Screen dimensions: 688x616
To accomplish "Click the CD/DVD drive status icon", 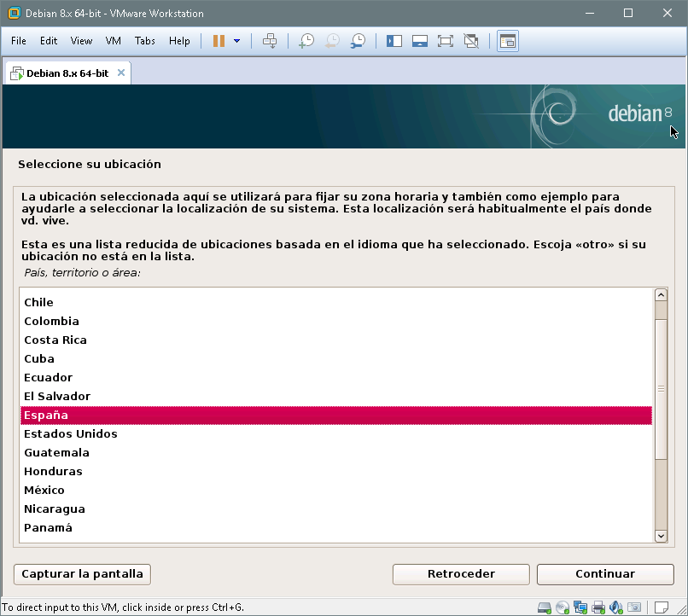I will click(563, 607).
